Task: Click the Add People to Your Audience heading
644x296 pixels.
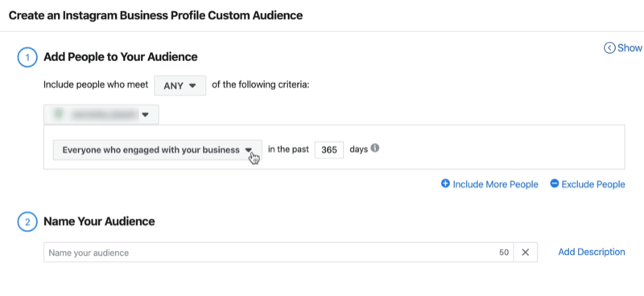Action: (120, 57)
